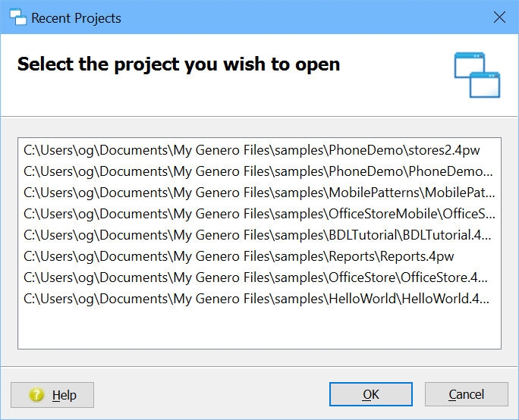Choose the Reports.4pw project

click(238, 256)
